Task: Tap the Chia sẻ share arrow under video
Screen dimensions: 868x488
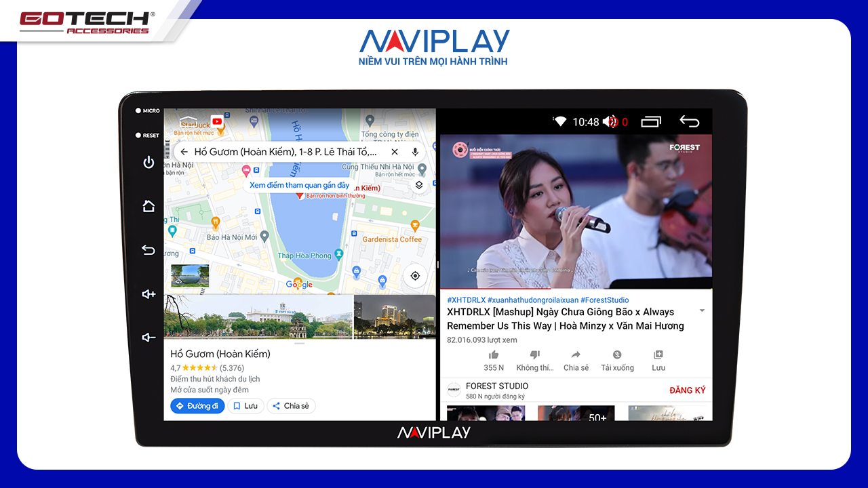Action: 576,355
